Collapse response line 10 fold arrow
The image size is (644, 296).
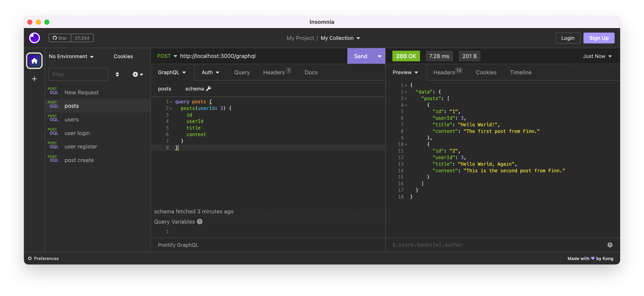pos(406,145)
